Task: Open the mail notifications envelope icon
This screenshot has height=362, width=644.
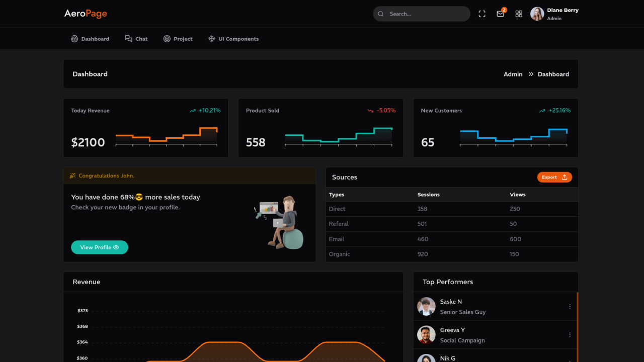Action: 500,14
